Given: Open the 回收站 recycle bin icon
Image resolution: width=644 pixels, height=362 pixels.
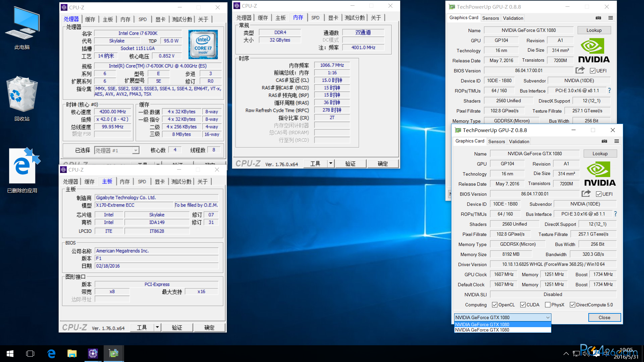Looking at the screenshot, I should coord(22,99).
